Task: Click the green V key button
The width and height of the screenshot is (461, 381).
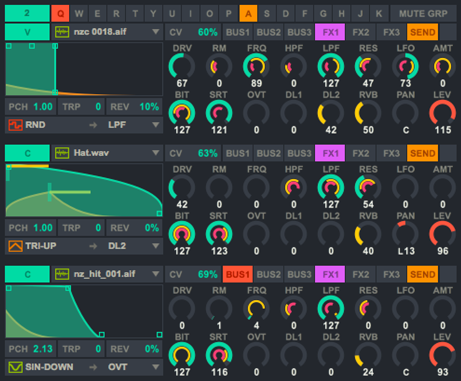Action: pos(27,32)
